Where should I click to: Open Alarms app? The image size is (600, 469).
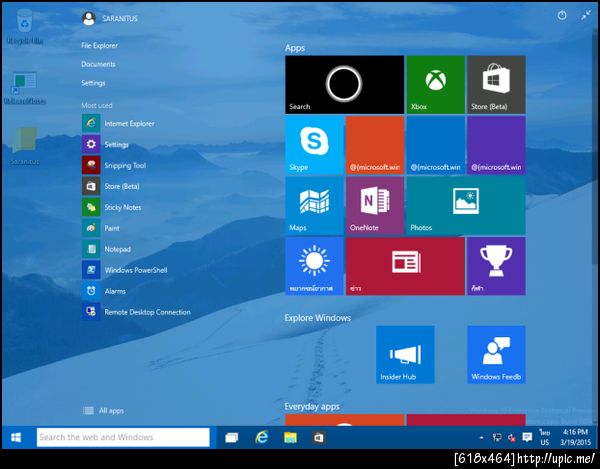click(104, 291)
